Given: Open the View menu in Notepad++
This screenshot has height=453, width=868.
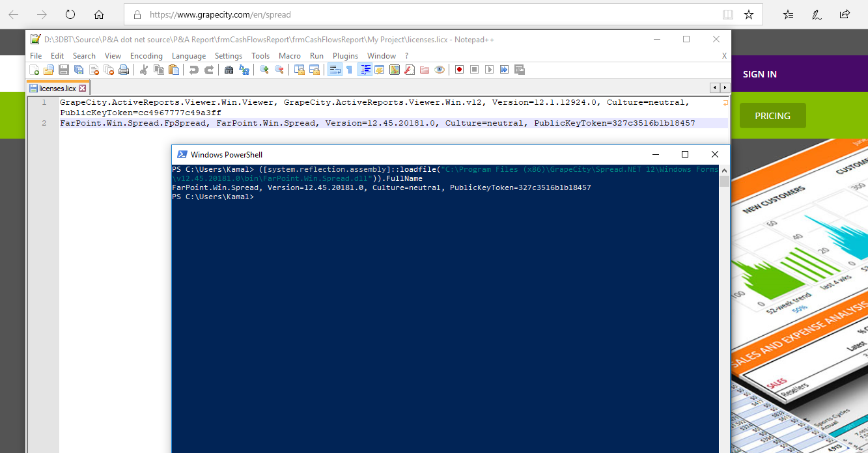Looking at the screenshot, I should tap(113, 56).
